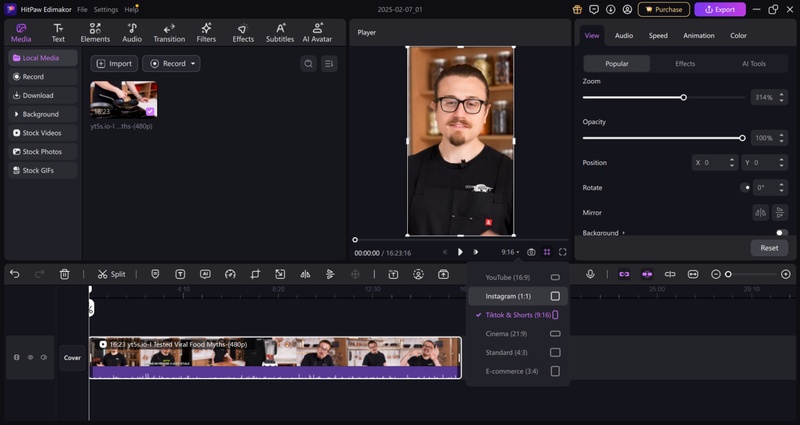The image size is (800, 425).
Task: Open the Audio library panel
Action: pos(132,33)
